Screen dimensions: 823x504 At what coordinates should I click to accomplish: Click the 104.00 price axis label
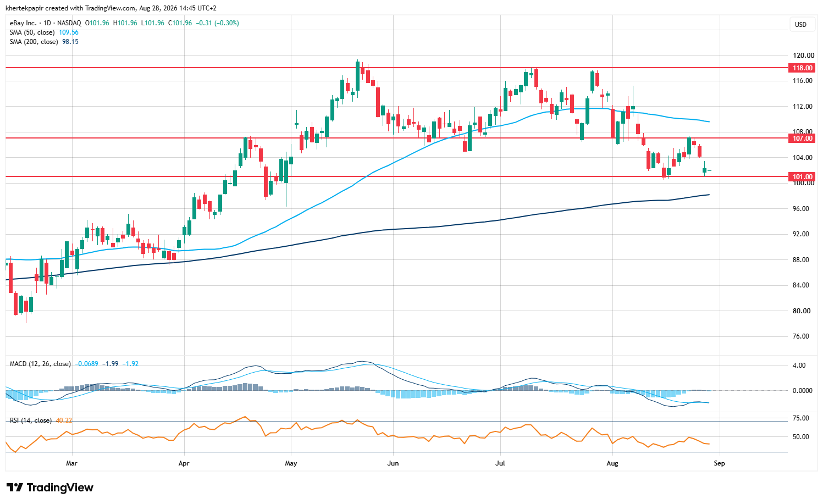[803, 158]
